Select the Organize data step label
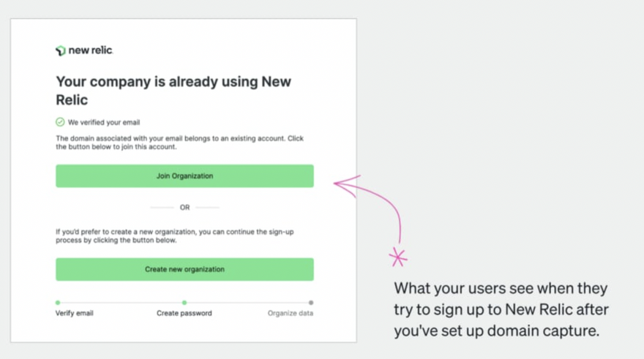Viewport: 644px width, 359px height. coord(291,313)
